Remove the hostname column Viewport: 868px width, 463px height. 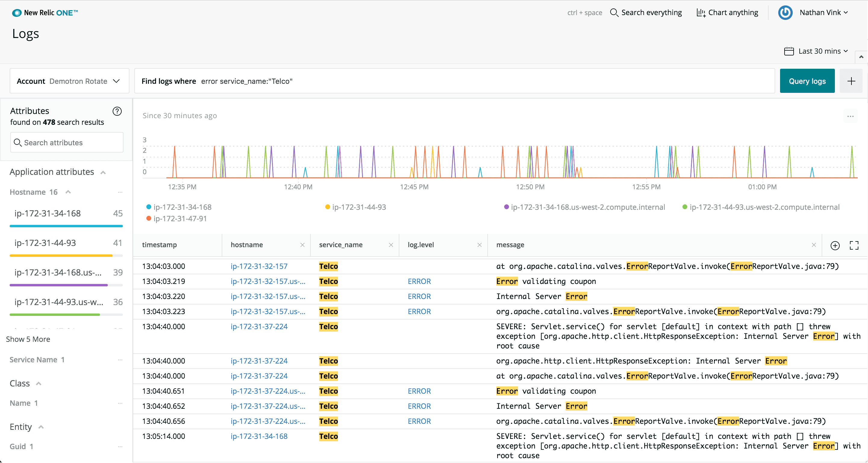click(x=302, y=245)
